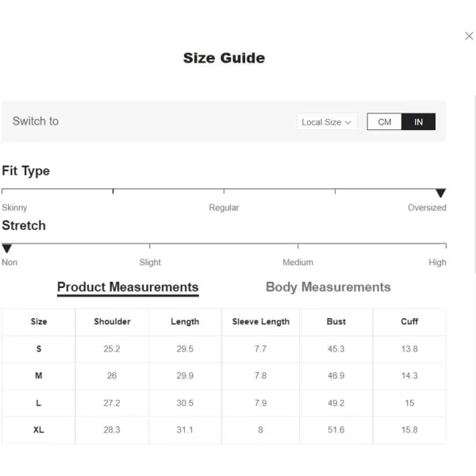Open the Local Size dropdown
The height and width of the screenshot is (476, 476).
point(327,122)
